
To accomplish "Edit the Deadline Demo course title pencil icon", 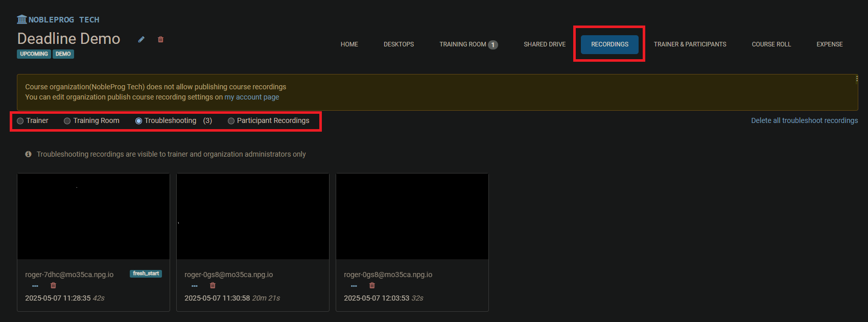I will 142,39.
